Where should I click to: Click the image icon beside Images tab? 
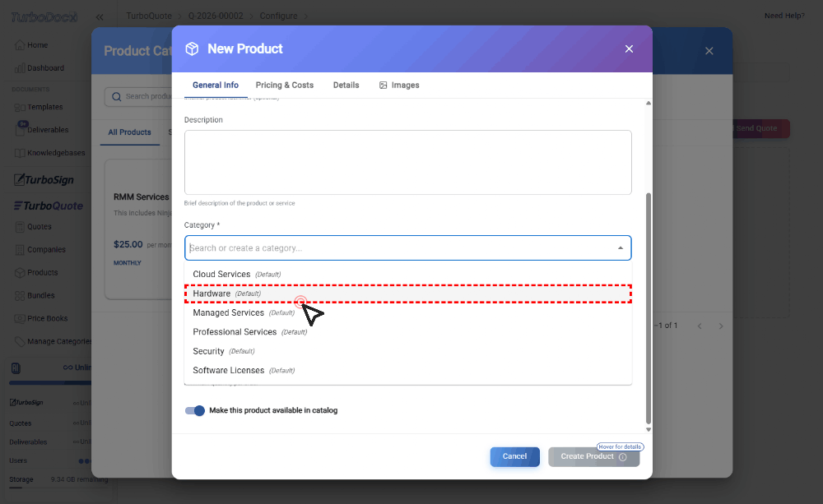coord(384,85)
